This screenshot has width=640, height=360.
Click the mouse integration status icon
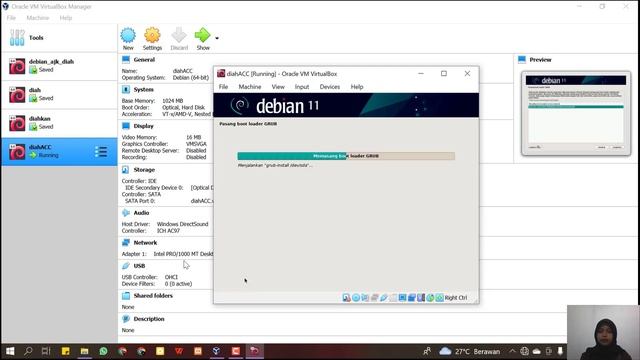coord(430,298)
